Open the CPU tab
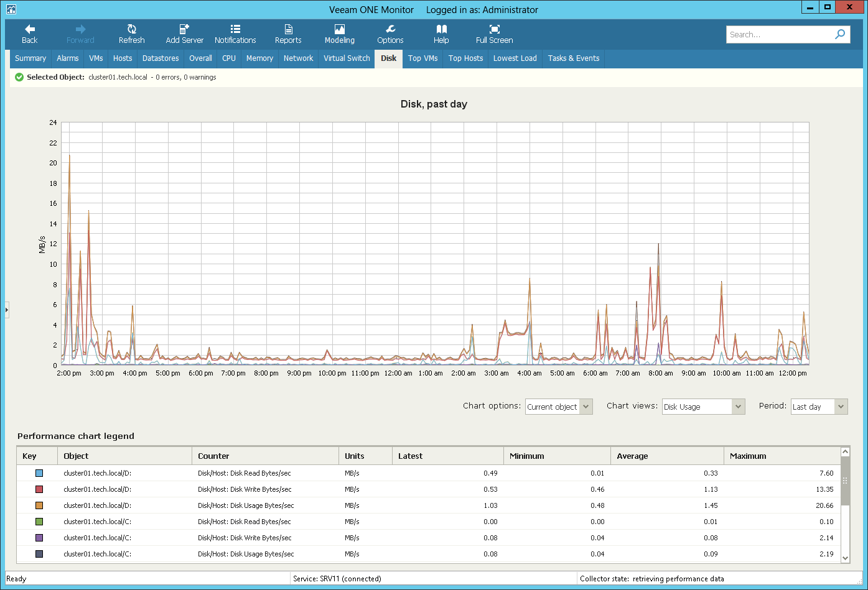Screen dimensions: 868x590 [x=229, y=58]
